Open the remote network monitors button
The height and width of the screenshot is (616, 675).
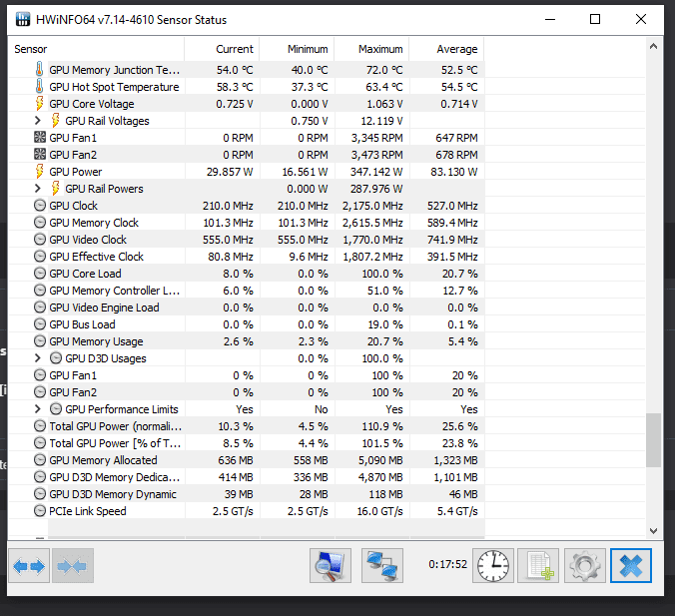pyautogui.click(x=382, y=566)
